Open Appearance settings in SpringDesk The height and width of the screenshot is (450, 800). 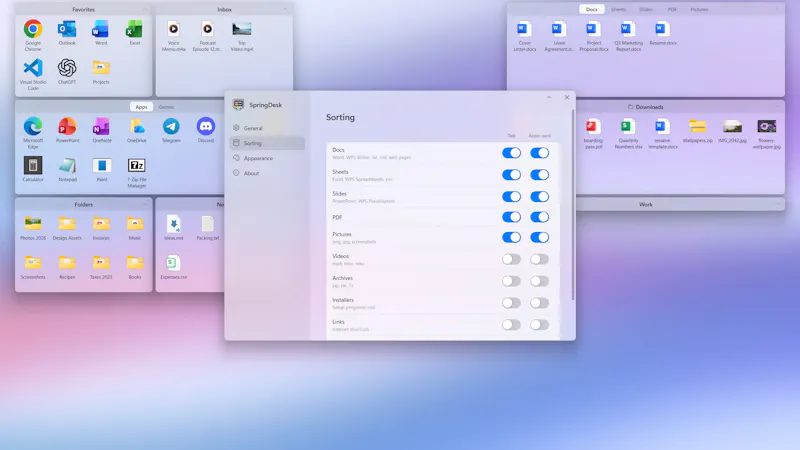point(267,158)
